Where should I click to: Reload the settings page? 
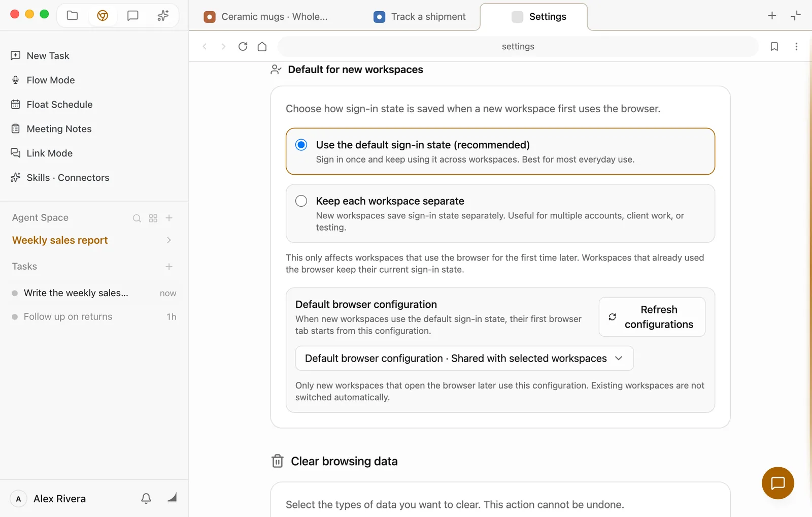tap(243, 47)
